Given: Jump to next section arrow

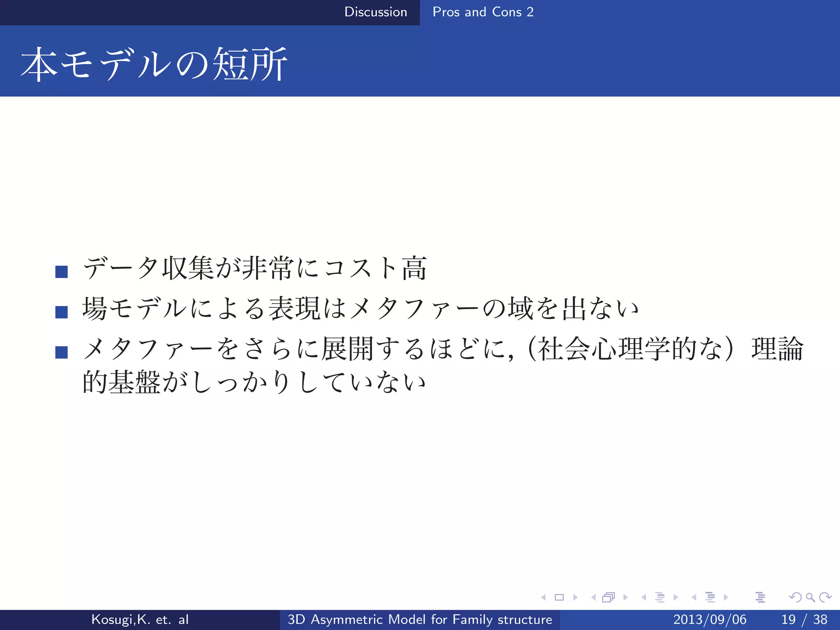Looking at the screenshot, I should (x=726, y=598).
